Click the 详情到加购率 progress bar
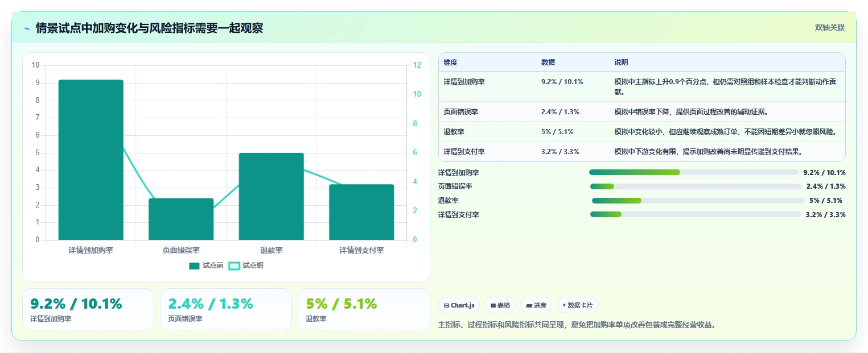 pyautogui.click(x=694, y=172)
